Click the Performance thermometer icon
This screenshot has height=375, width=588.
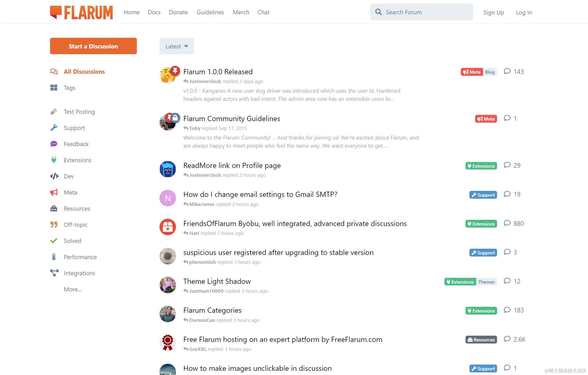click(x=54, y=257)
